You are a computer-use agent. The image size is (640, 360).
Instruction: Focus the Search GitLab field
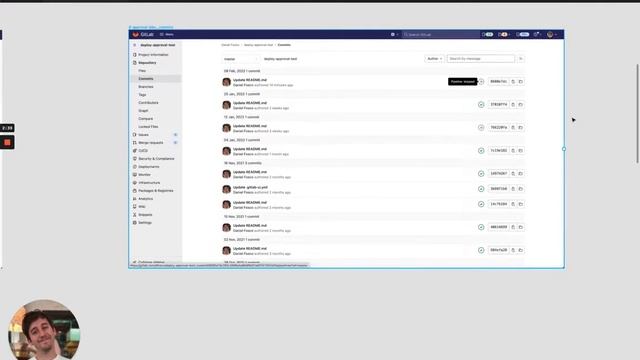coord(441,35)
